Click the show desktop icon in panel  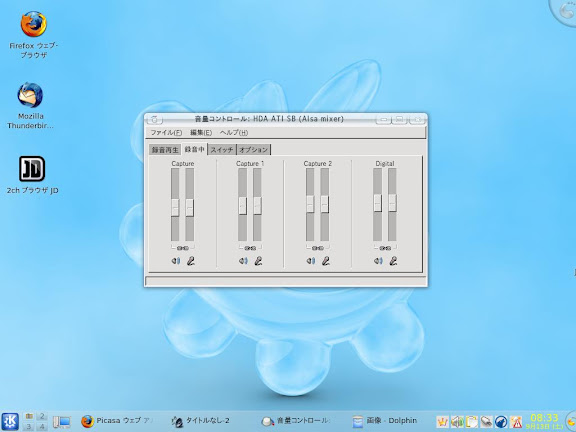pyautogui.click(x=62, y=422)
